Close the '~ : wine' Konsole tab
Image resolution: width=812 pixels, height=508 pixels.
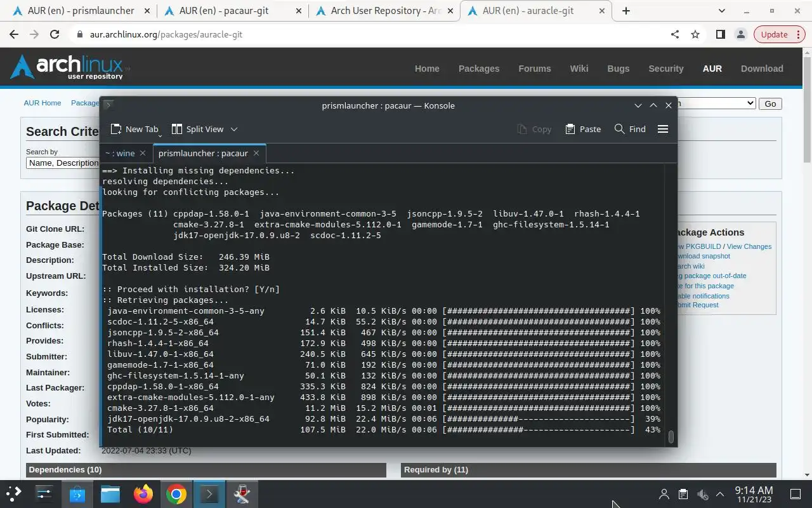pyautogui.click(x=143, y=153)
